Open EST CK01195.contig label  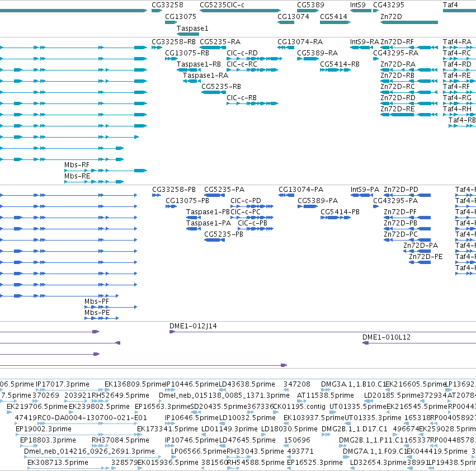coord(299,407)
